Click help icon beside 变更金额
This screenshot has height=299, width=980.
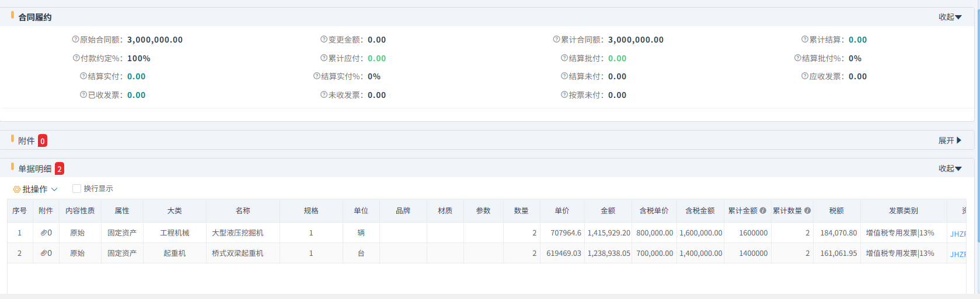(x=323, y=40)
